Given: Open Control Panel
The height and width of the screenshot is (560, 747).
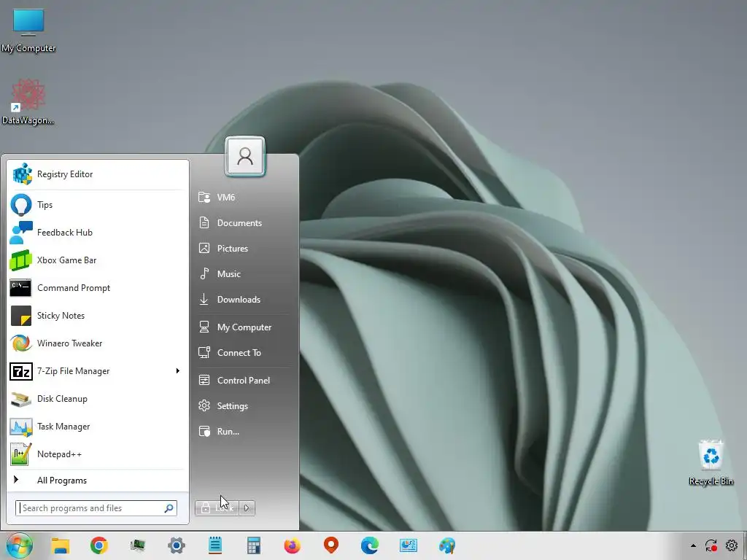Looking at the screenshot, I should pyautogui.click(x=244, y=380).
